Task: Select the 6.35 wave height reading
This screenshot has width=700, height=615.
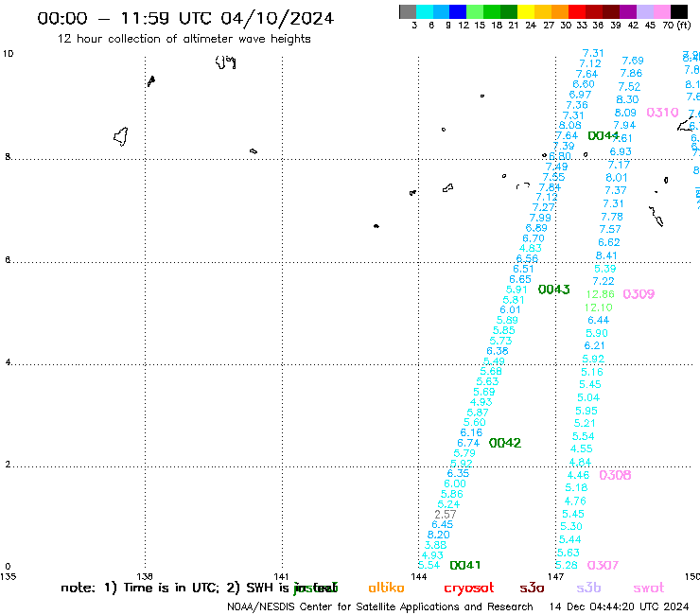Action: coord(458,473)
